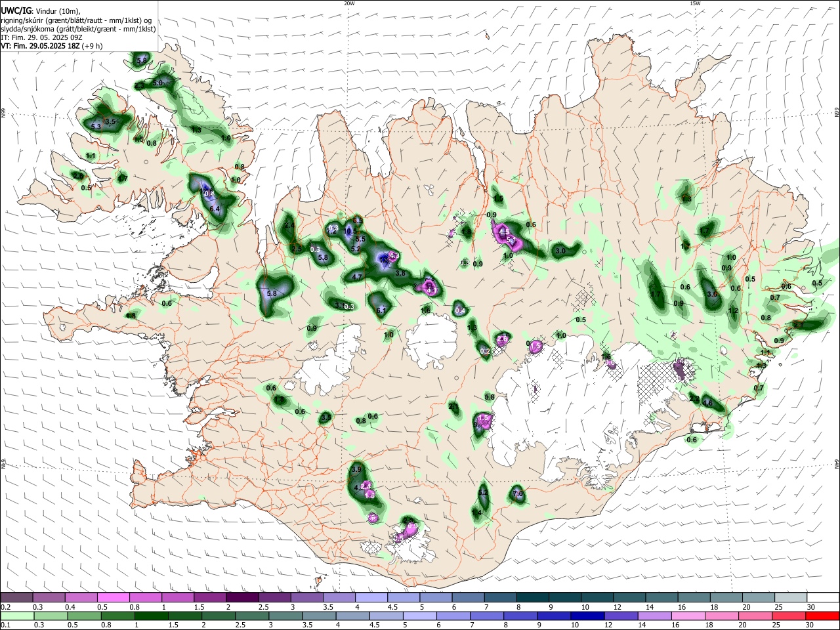The width and height of the screenshot is (840, 630).
Task: Click the 20W longitude label at the top
Action: (x=349, y=3)
